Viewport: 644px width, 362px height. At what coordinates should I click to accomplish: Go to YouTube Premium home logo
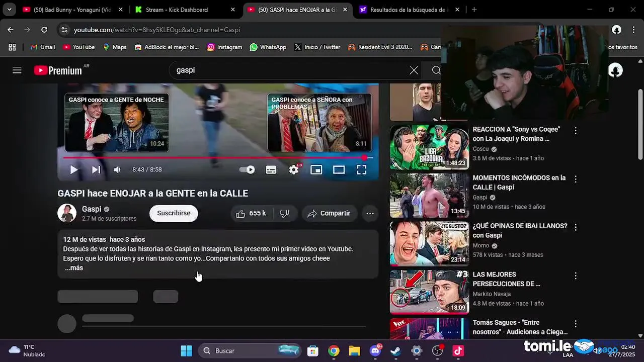coord(58,70)
